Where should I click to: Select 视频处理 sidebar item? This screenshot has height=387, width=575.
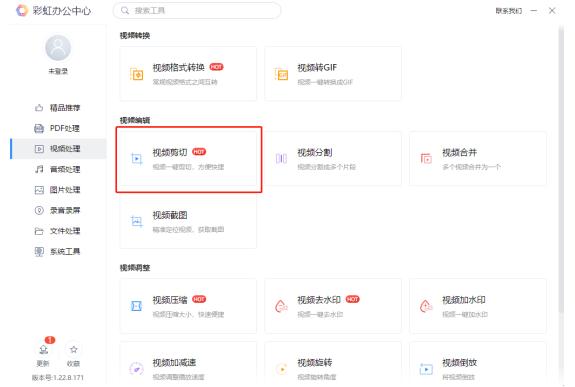point(58,149)
